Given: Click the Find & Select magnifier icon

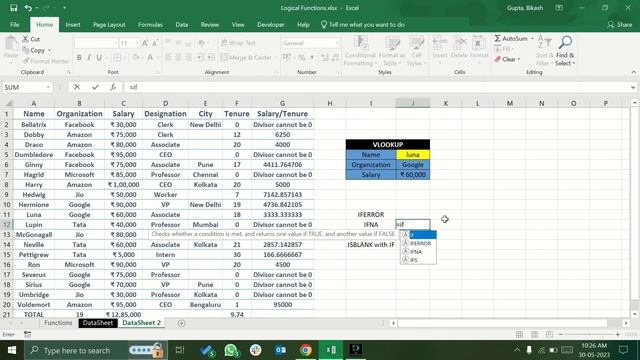Looking at the screenshot, I should [565, 42].
